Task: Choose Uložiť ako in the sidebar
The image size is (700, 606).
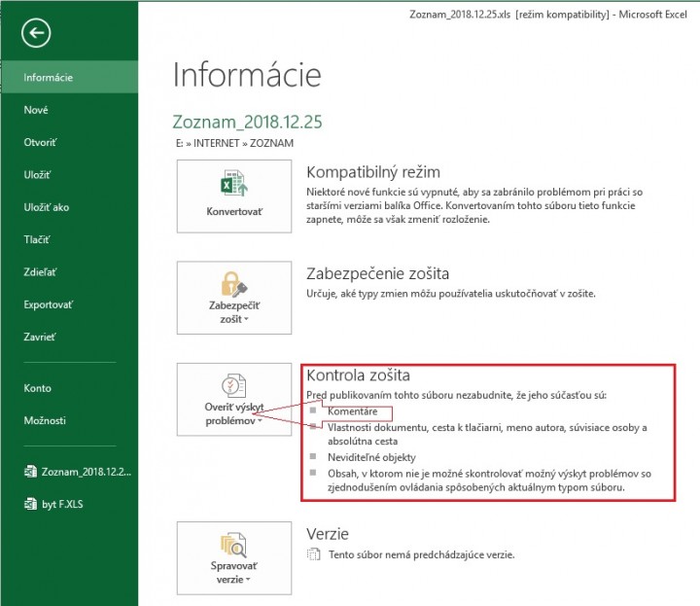Action: (x=46, y=207)
